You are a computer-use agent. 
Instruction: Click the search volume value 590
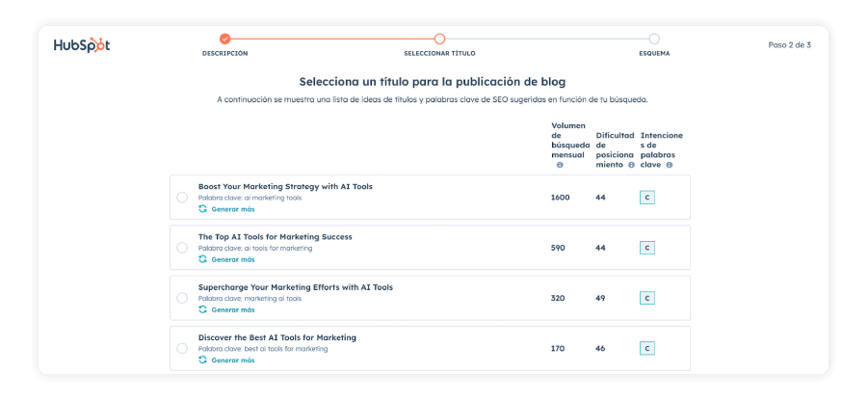pos(558,248)
